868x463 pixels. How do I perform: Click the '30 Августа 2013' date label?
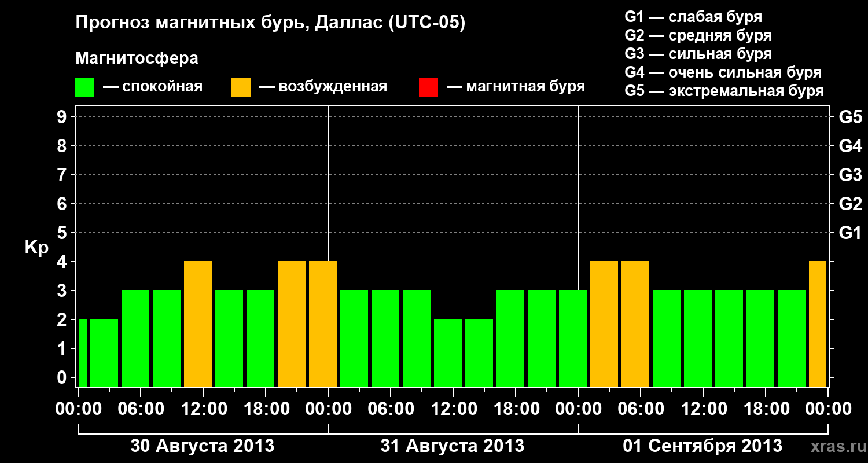(203, 446)
